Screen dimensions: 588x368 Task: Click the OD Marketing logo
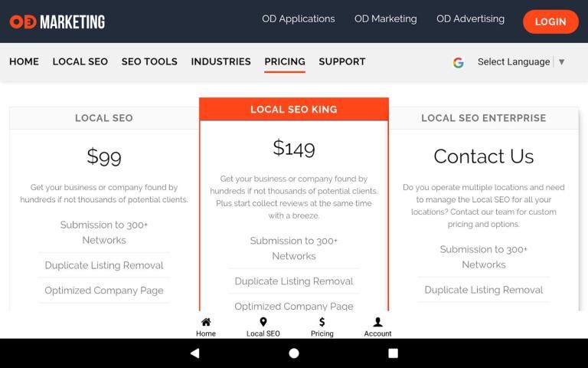[57, 21]
